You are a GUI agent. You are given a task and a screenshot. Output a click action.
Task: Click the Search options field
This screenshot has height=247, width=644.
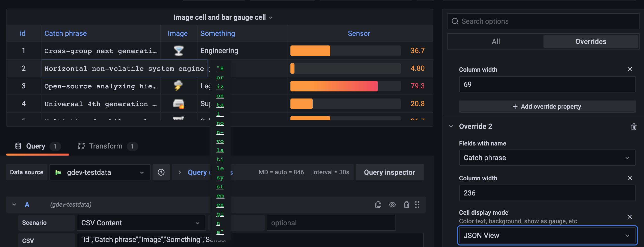[x=543, y=21]
